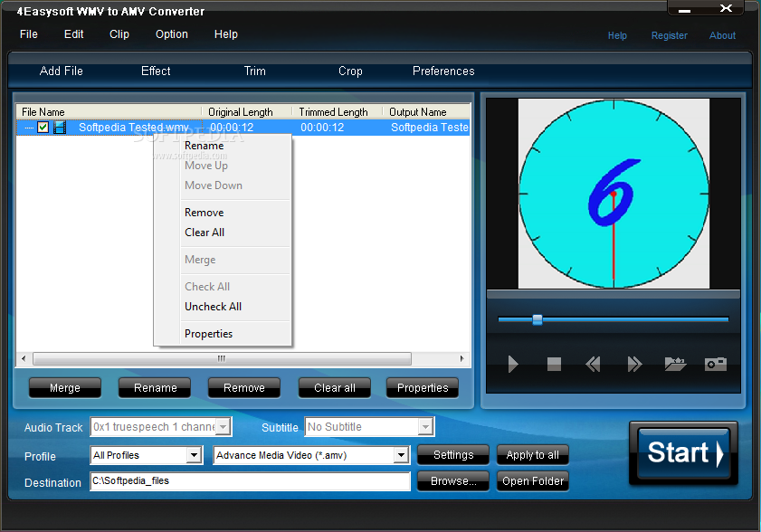The height and width of the screenshot is (532, 761).
Task: Open the Edit menu
Action: (x=74, y=34)
